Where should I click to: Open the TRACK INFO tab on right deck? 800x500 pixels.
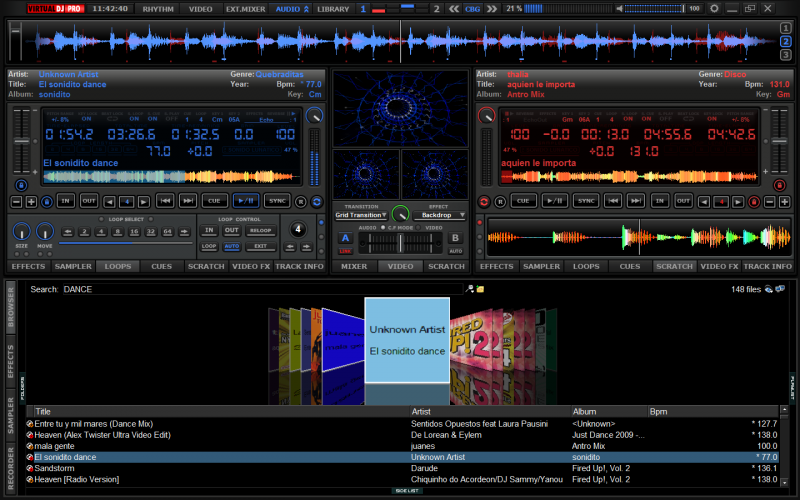(767, 266)
